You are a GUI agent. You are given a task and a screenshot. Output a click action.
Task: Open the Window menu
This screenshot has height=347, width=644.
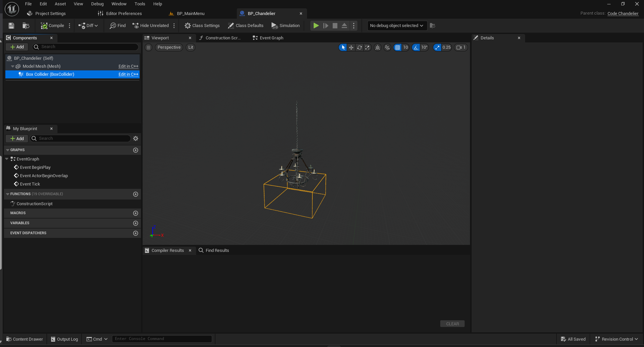point(119,4)
